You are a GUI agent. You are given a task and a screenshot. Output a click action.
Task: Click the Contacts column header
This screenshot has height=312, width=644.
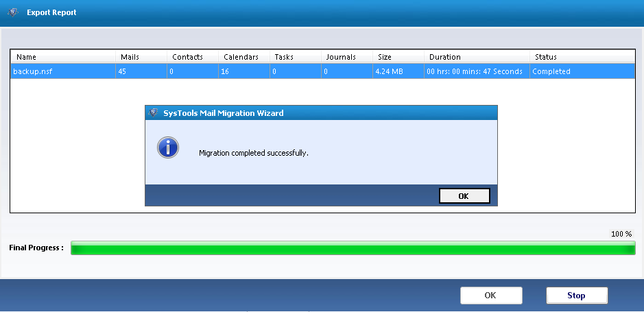point(193,57)
